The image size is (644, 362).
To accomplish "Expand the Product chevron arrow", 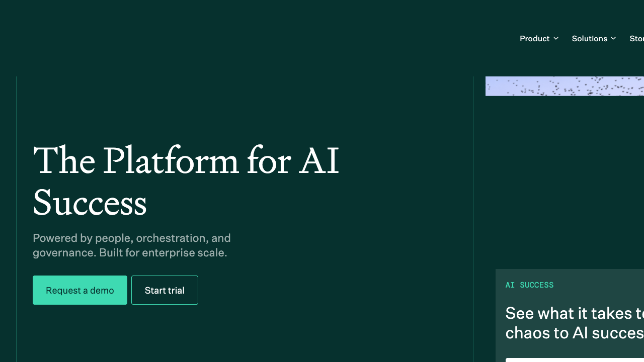I will click(556, 38).
